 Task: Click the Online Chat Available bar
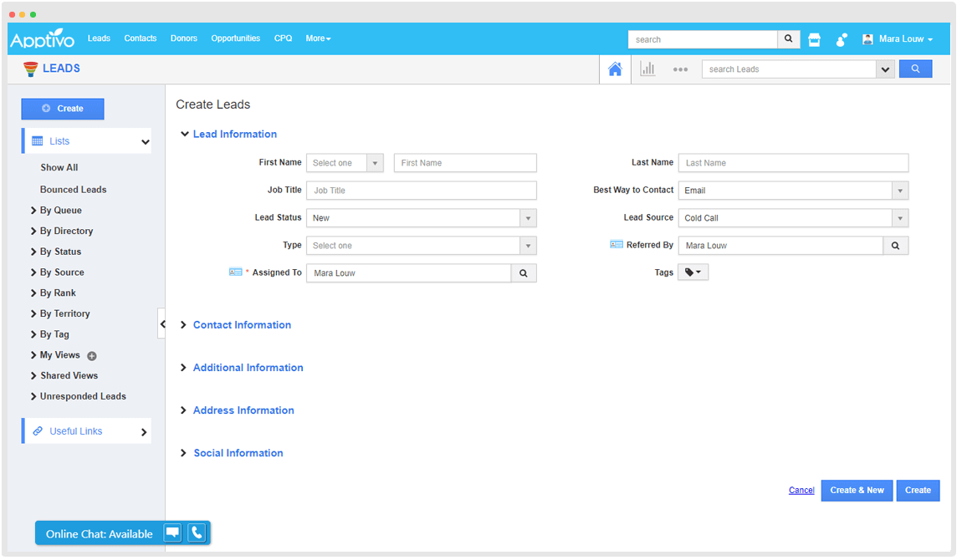coord(98,532)
